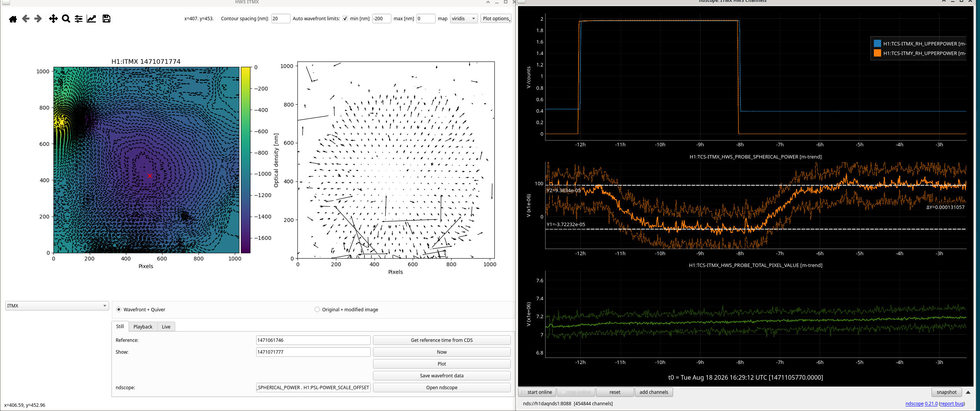
Task: Open the edit axis curves icon
Action: [x=91, y=19]
